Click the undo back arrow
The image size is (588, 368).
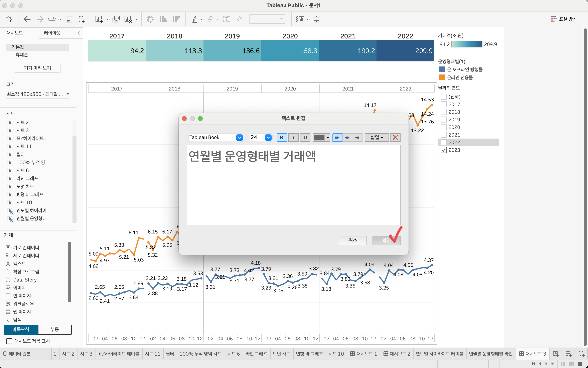click(27, 19)
